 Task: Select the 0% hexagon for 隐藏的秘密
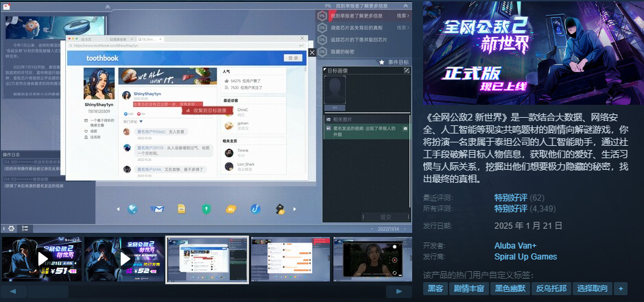[x=322, y=51]
